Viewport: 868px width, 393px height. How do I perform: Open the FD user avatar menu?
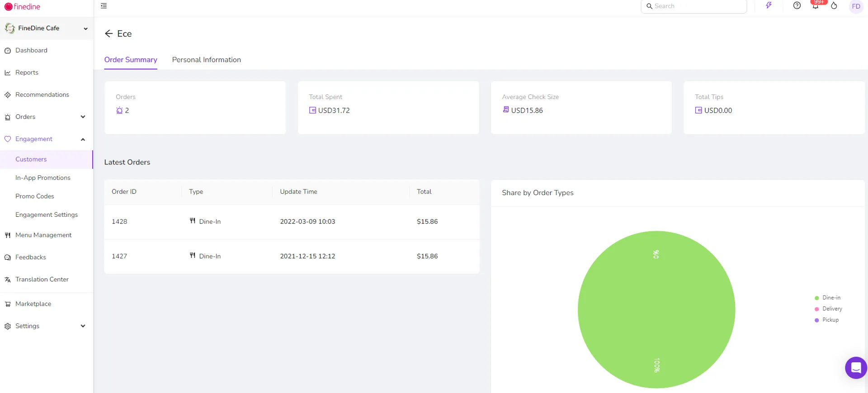pos(856,6)
